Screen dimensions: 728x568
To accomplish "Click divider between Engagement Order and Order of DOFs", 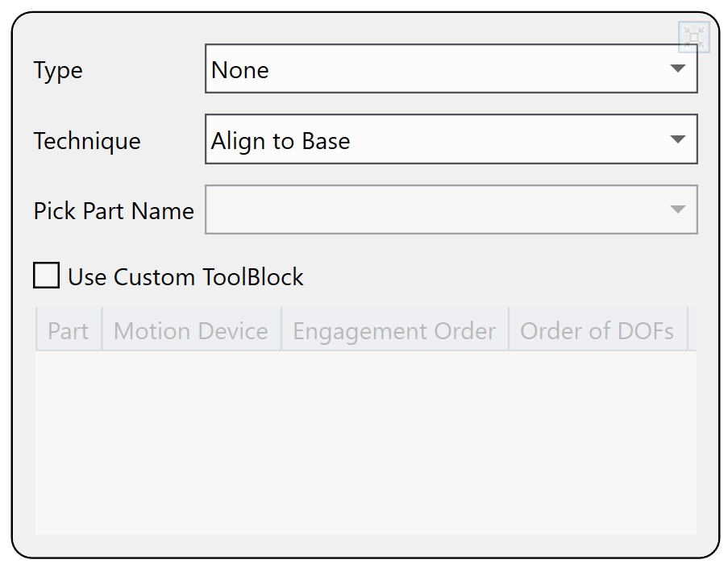I will coord(509,329).
